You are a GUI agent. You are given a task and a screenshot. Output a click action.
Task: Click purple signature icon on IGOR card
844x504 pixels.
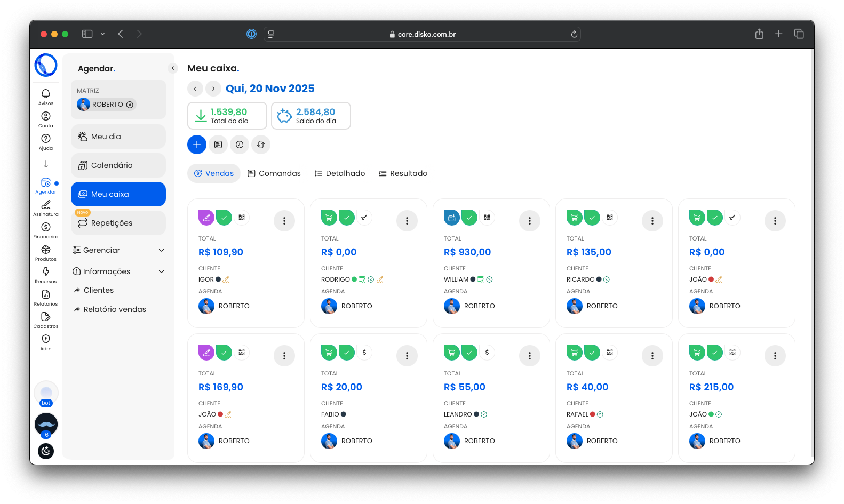206,218
